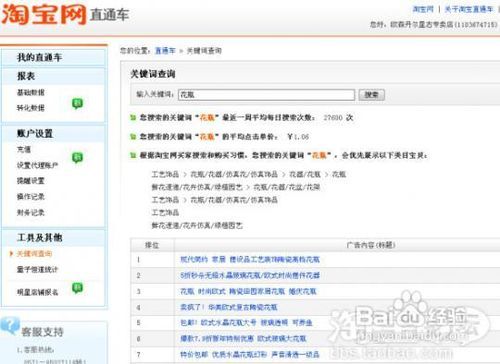500x364 pixels.
Task: Click the green bullet icon before 平均每日搜索次数
Action: click(x=133, y=118)
